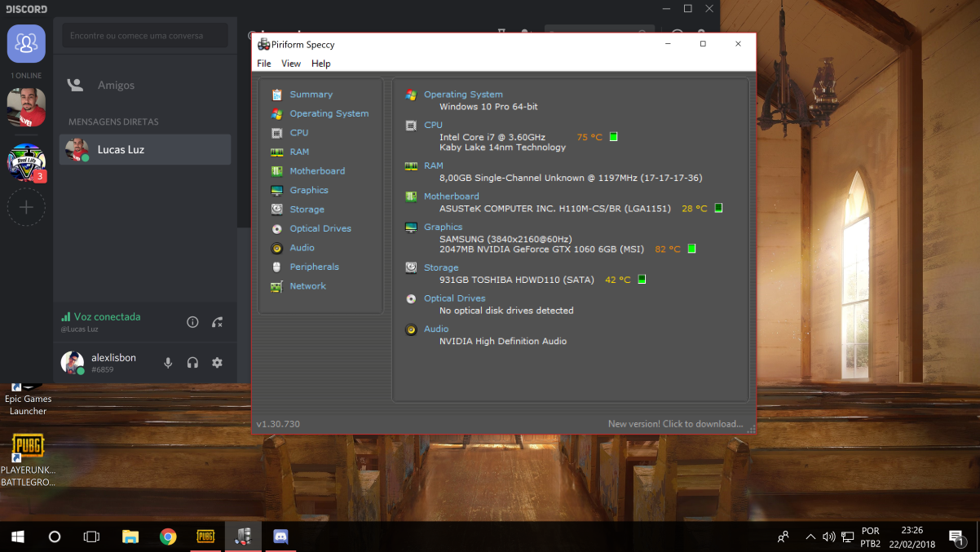Click storage temperature 42 °C reading
This screenshot has width=980, height=552.
click(x=618, y=280)
